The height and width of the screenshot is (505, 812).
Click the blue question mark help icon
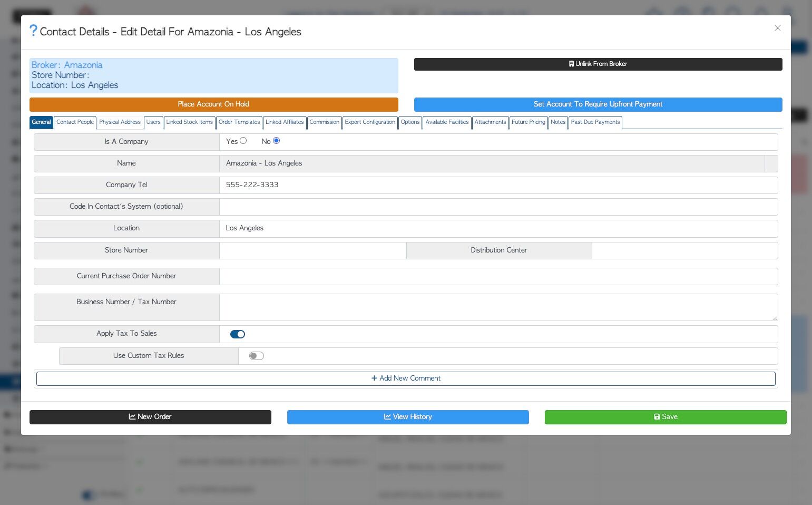pyautogui.click(x=33, y=31)
